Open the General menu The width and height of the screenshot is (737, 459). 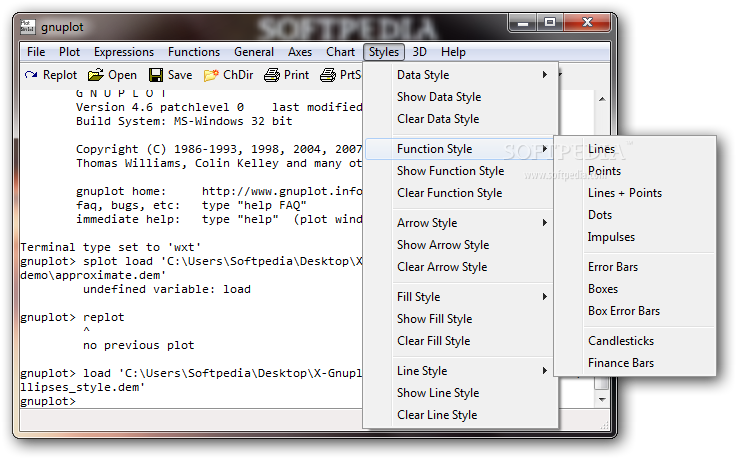(x=254, y=52)
